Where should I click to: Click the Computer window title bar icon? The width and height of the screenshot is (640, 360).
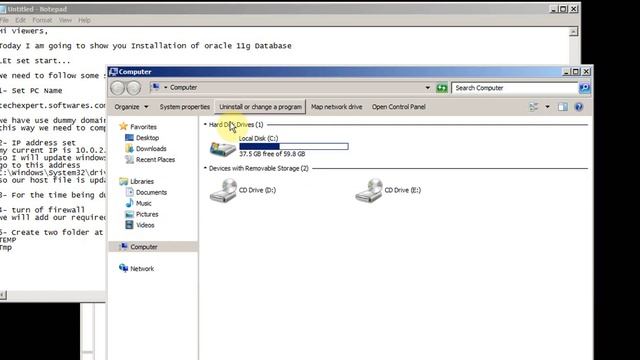(x=113, y=71)
